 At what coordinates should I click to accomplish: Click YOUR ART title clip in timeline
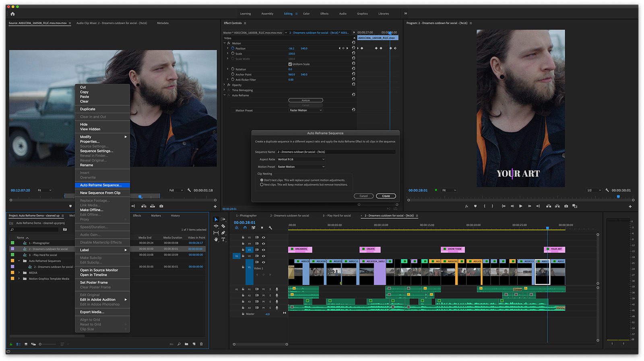555,249
